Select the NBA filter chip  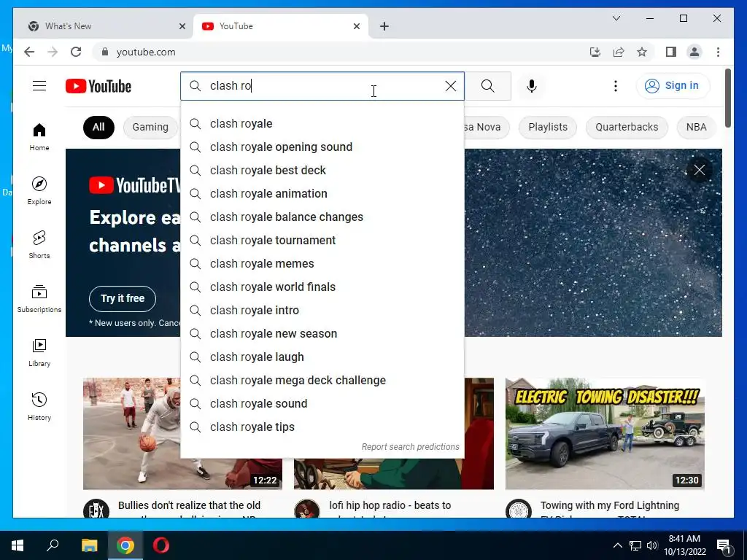(696, 127)
